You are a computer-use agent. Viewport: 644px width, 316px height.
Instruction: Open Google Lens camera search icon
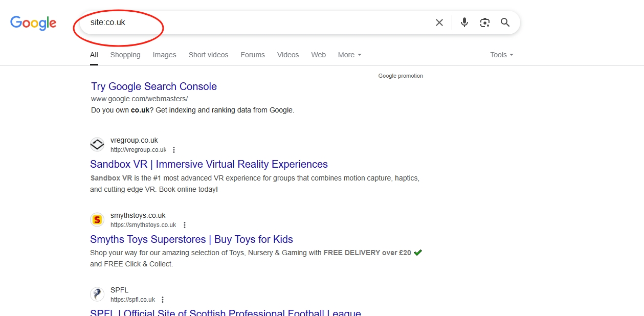coord(485,22)
